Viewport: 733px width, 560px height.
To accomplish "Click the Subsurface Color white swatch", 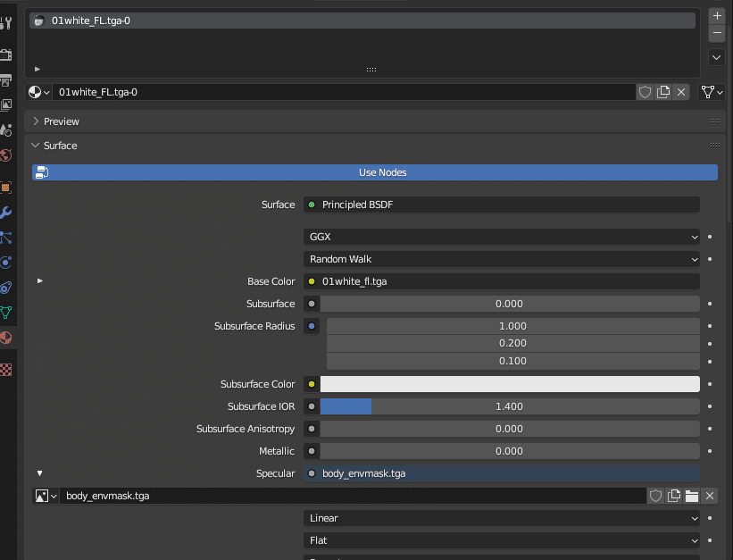I will [x=509, y=384].
